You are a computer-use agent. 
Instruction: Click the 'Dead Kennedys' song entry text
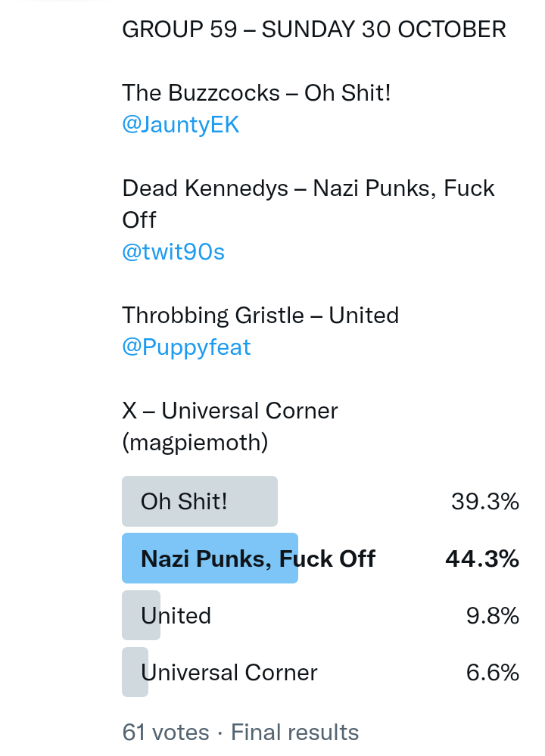(x=204, y=188)
